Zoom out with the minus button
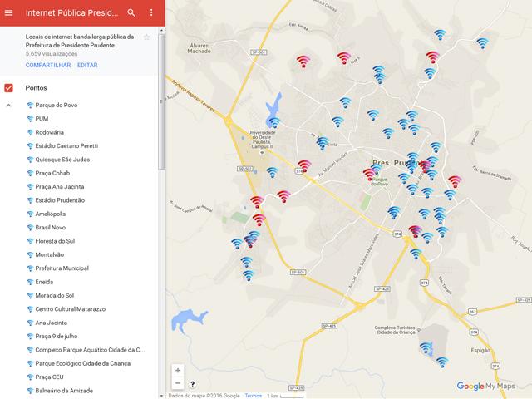This screenshot has height=399, width=532. tap(178, 383)
